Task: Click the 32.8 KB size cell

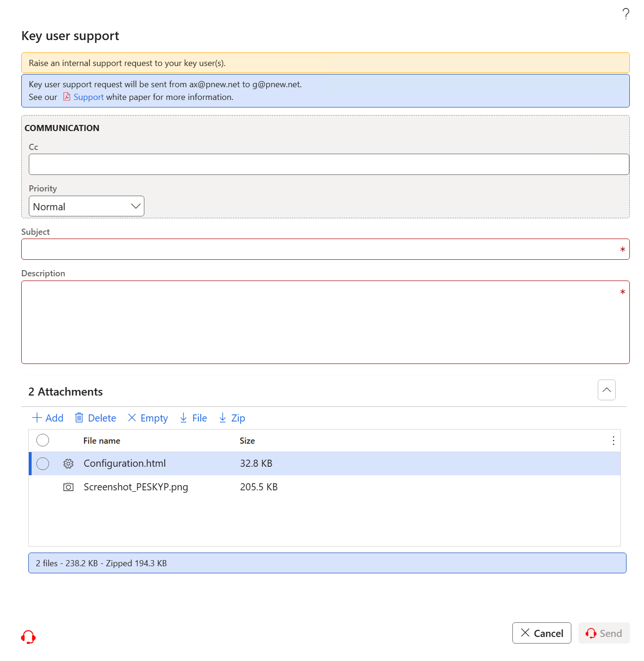Action: tap(256, 463)
